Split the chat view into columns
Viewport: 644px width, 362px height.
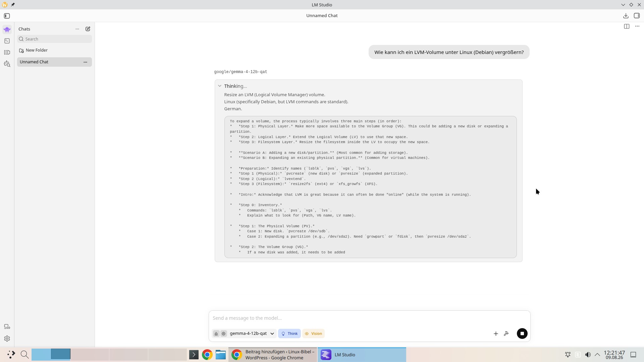pyautogui.click(x=627, y=26)
